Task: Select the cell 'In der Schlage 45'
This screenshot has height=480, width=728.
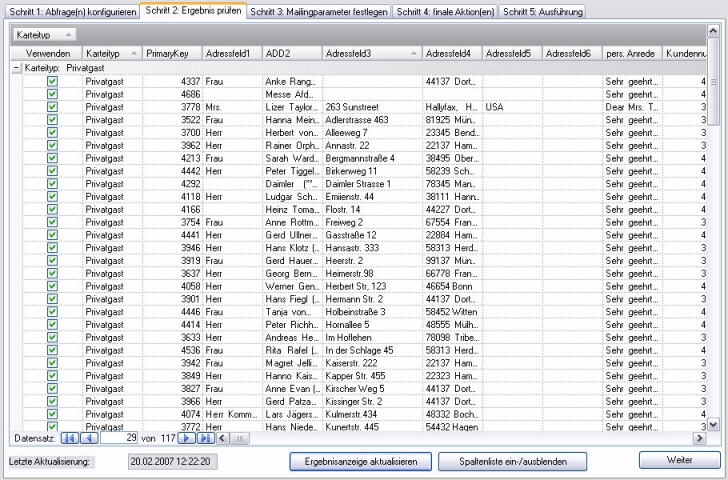Action: pyautogui.click(x=372, y=350)
